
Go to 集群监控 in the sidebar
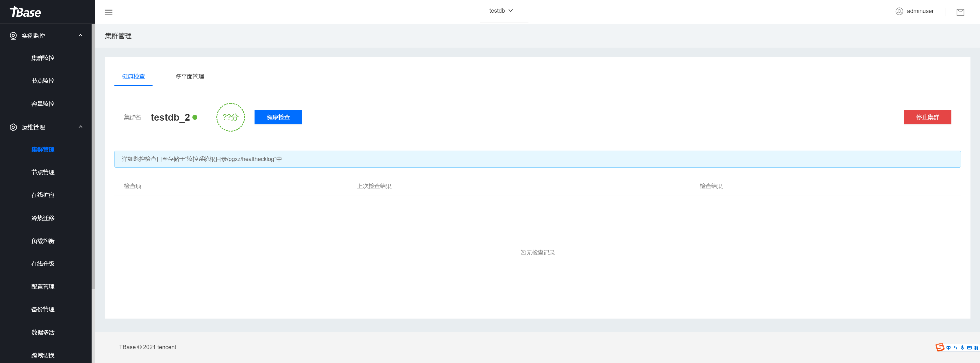pos(42,58)
